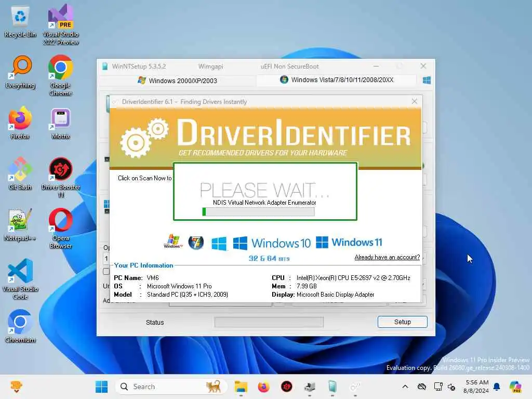The height and width of the screenshot is (399, 532).
Task: Open the Driver Booster 11 shortcut
Action: [61, 178]
